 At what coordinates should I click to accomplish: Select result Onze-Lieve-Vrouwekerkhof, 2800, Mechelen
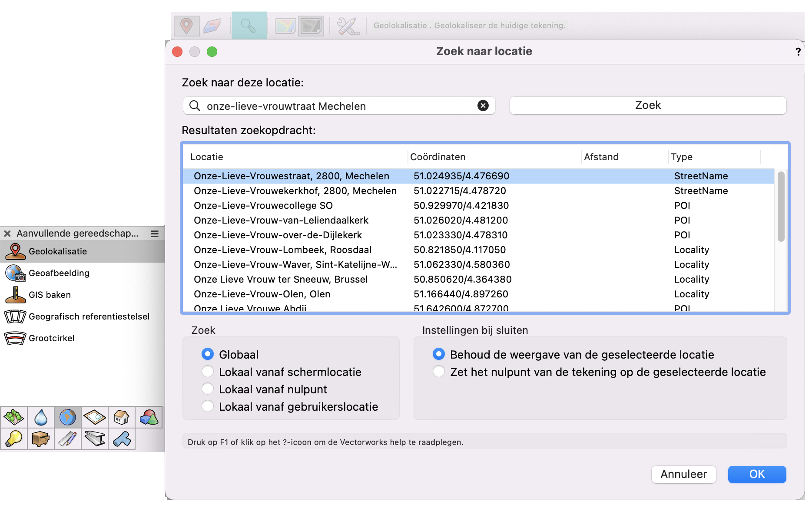coord(479,191)
